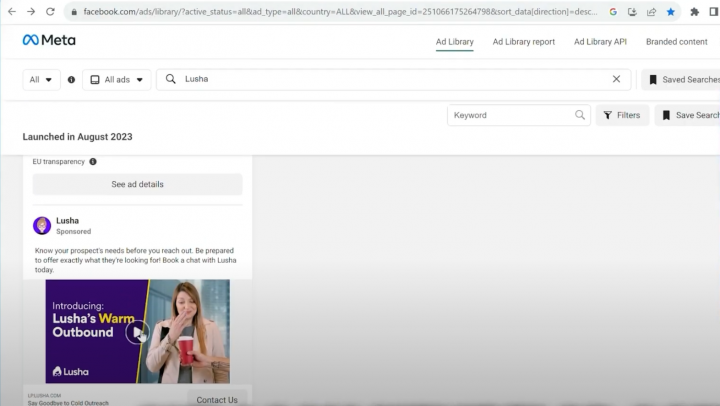Screen dimensions: 720x406
Task: Go to Branded content tab
Action: [x=676, y=42]
